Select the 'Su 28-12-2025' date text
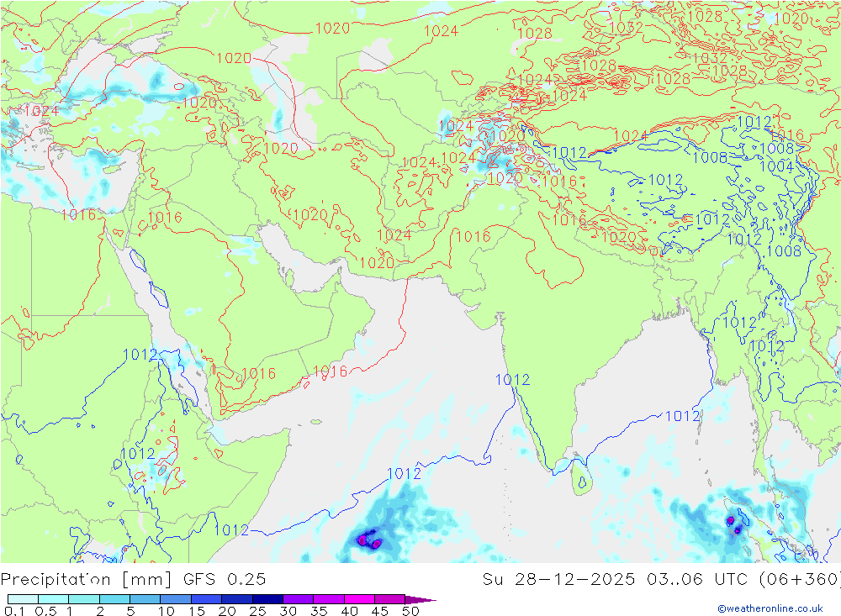The image size is (841, 616). coord(558,580)
